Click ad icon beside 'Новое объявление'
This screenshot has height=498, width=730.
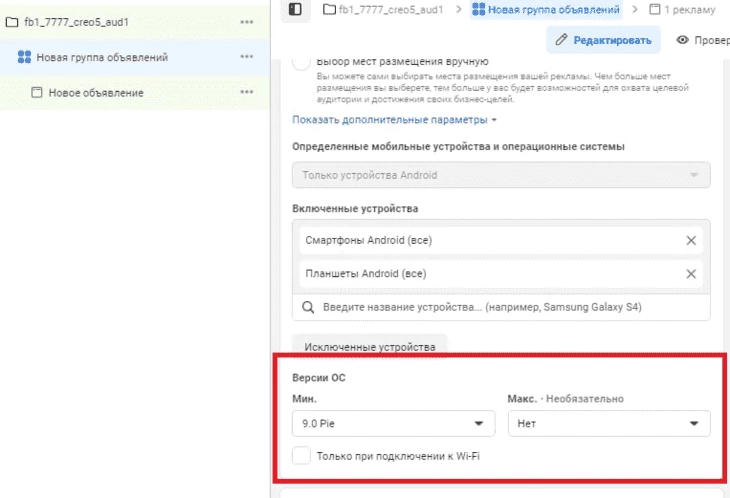click(x=36, y=92)
